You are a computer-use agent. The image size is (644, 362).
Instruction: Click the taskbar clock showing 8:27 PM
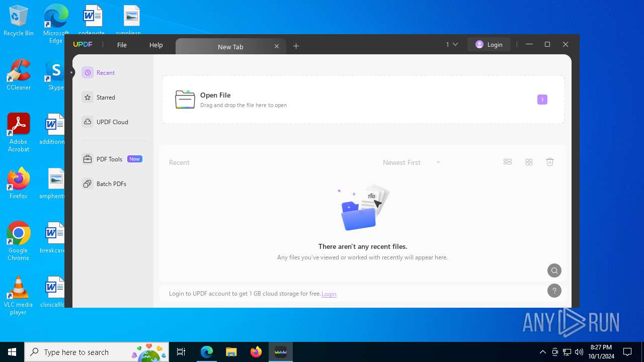pyautogui.click(x=601, y=352)
